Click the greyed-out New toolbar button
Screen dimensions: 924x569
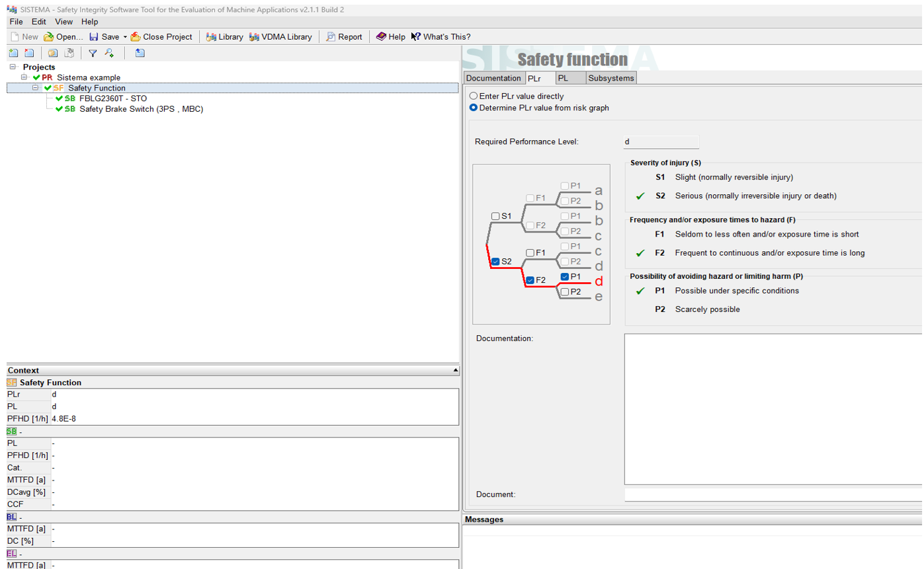(24, 37)
